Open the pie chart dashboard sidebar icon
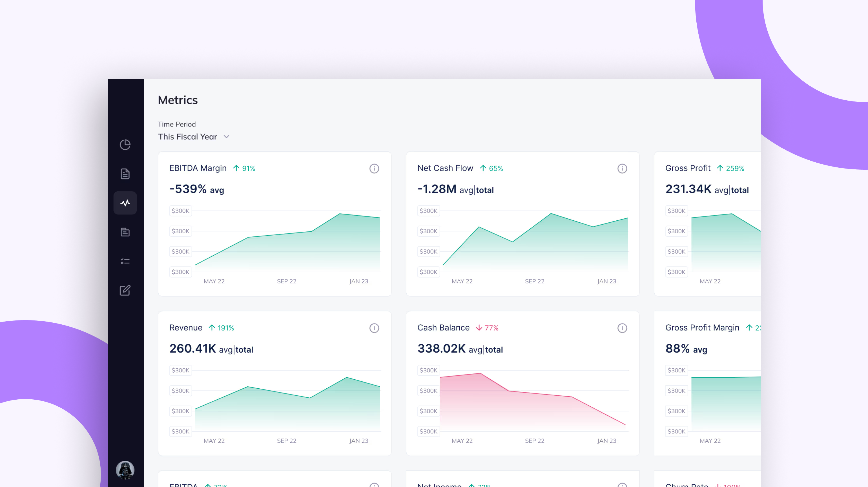The height and width of the screenshot is (487, 868). 125,145
